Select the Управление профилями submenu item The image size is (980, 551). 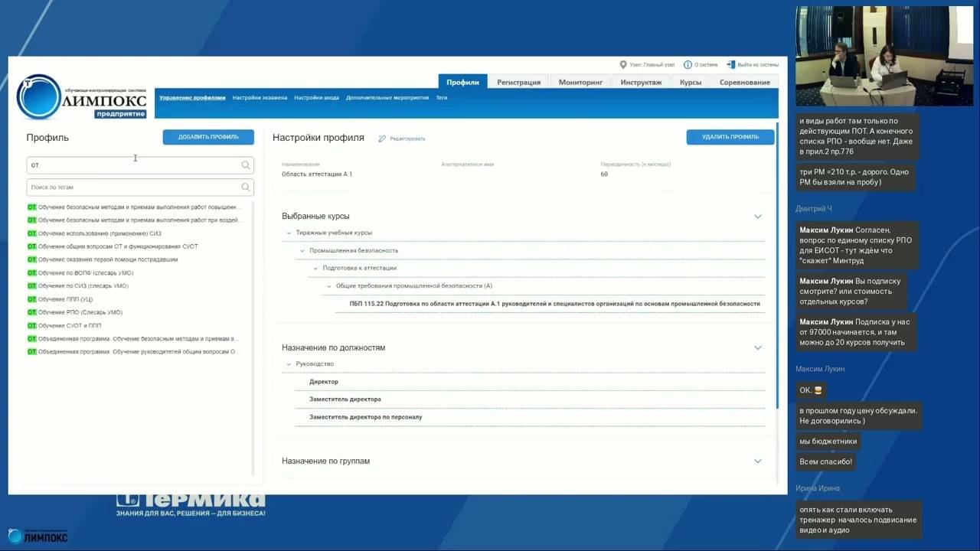192,98
